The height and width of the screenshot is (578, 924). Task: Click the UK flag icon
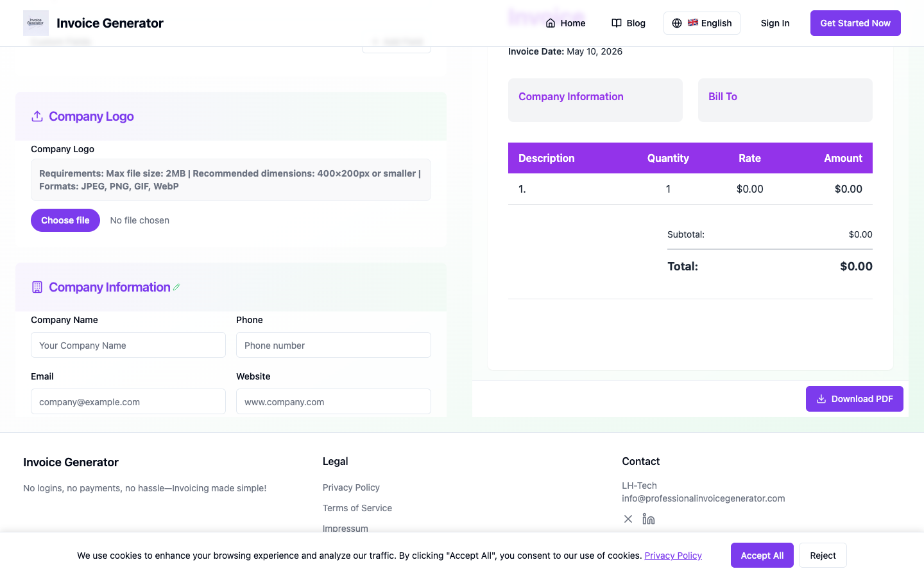click(693, 22)
